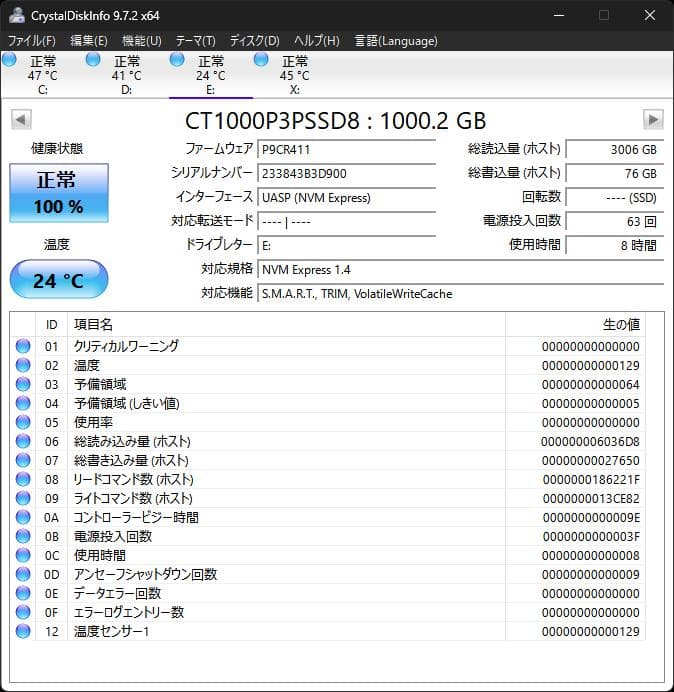Click raw value 0000000027650
Screen dimensions: 674x692
[591, 460]
